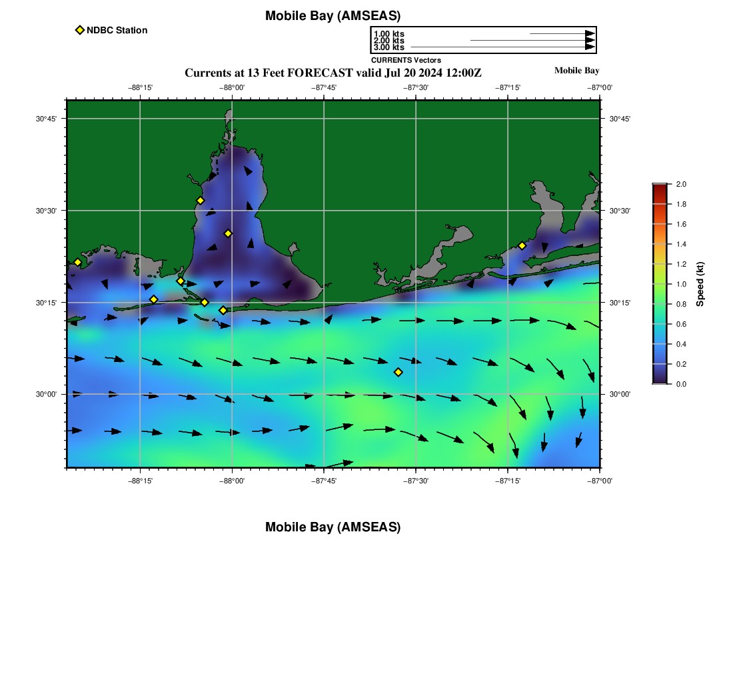Viewport: 733px width, 700px height.
Task: Click the right axis label '30°30''
Action: [620, 211]
